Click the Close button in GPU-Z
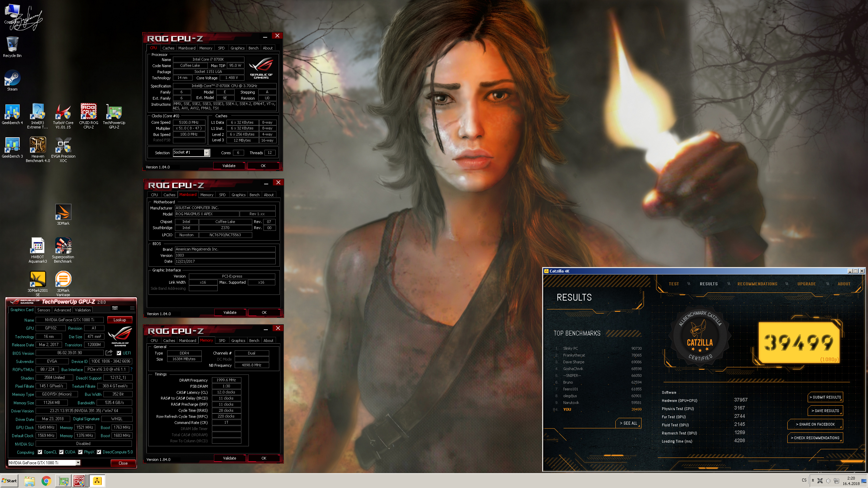The width and height of the screenshot is (868, 488). (123, 463)
